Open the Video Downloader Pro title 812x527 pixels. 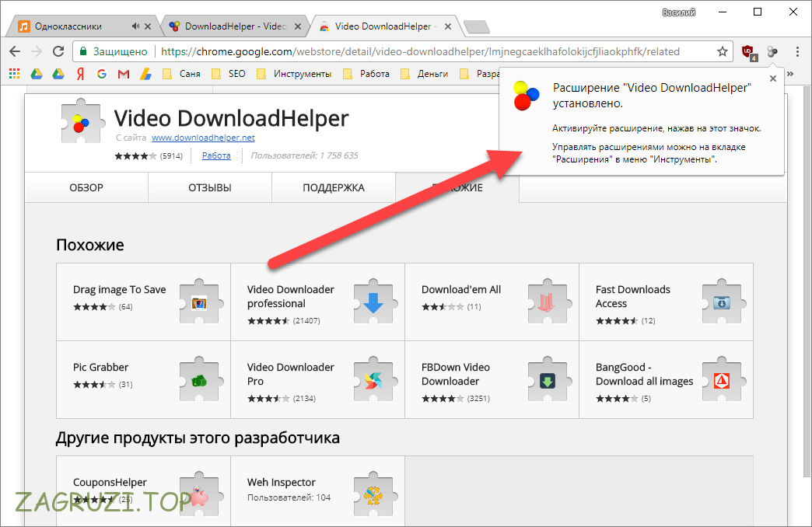pyautogui.click(x=291, y=375)
